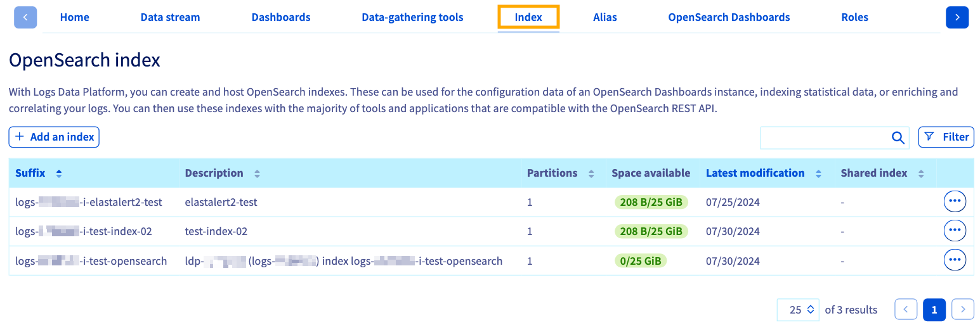This screenshot has width=980, height=330.
Task: Go to next results page
Action: pos(963,309)
